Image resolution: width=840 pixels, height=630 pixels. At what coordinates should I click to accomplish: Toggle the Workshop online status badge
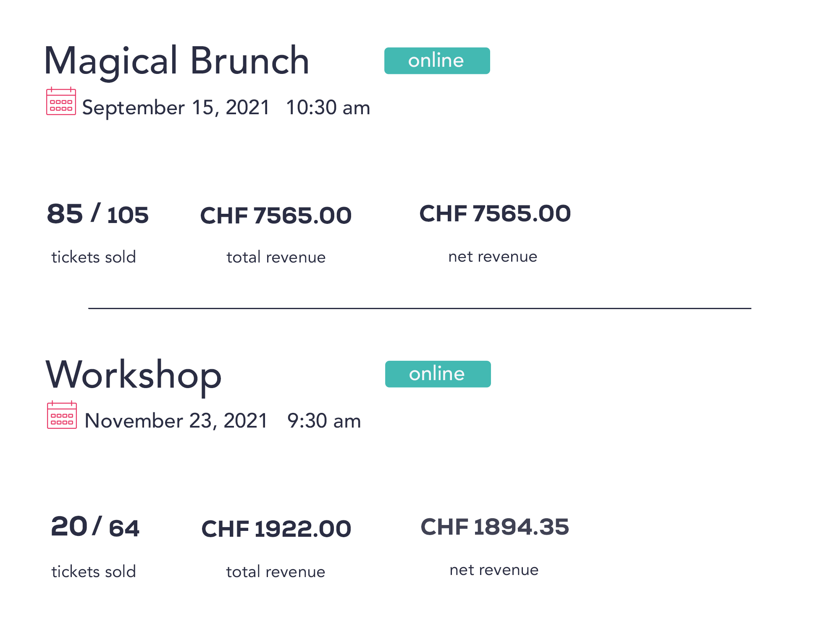438,374
